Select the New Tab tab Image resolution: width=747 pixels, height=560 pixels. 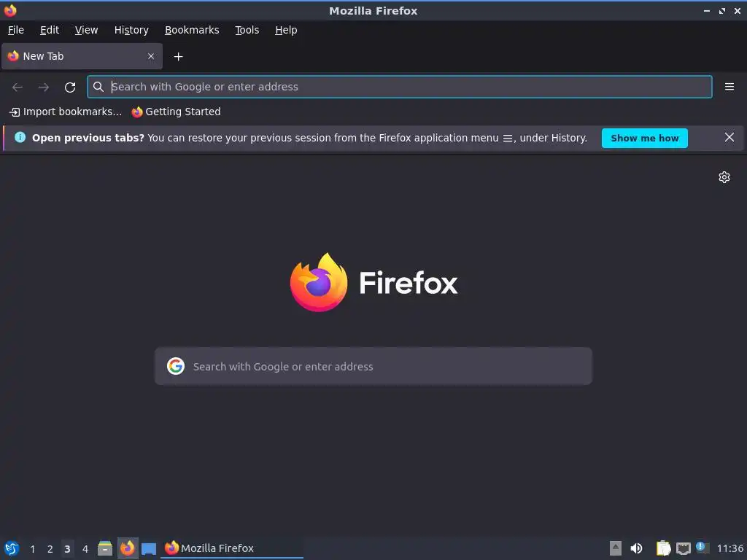tap(82, 56)
